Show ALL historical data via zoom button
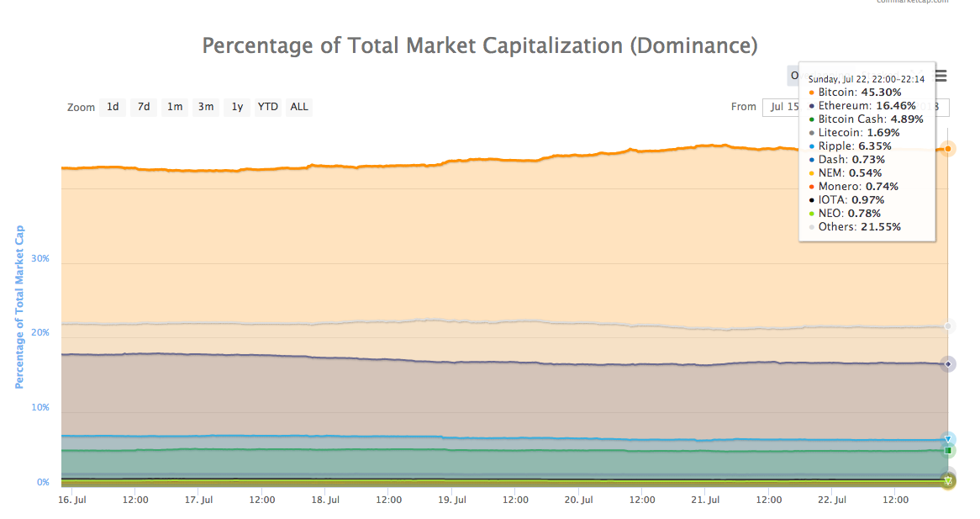The width and height of the screenshot is (980, 519). click(x=298, y=107)
